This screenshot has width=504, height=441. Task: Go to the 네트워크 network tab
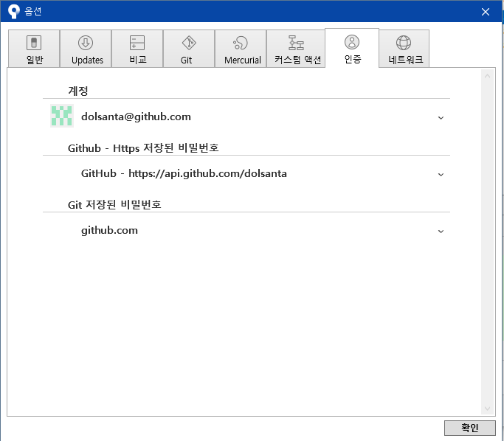coord(404,49)
